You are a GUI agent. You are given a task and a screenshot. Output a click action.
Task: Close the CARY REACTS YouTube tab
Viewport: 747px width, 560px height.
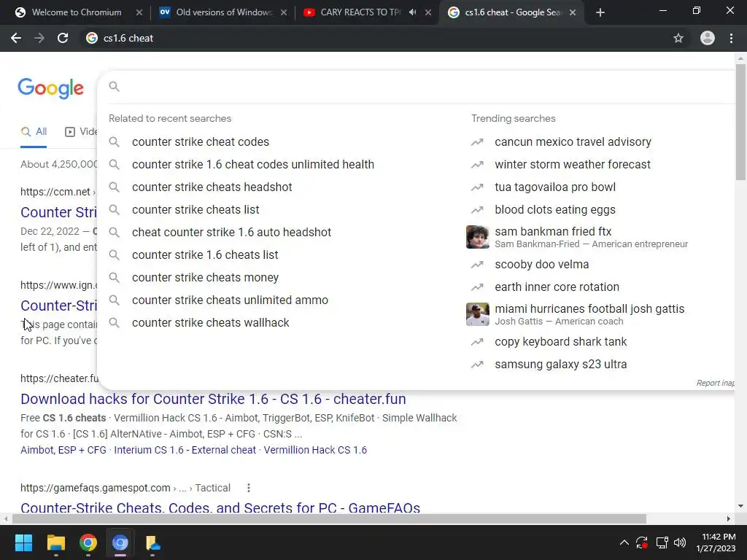(428, 12)
